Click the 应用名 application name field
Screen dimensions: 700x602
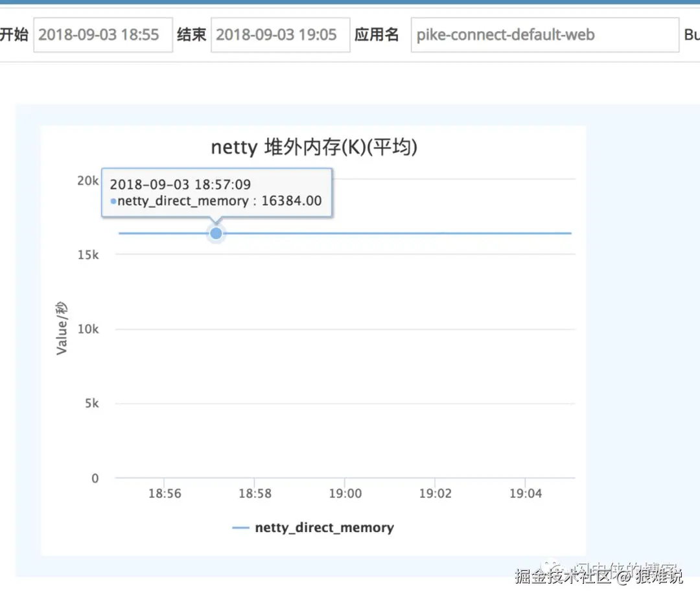point(544,35)
